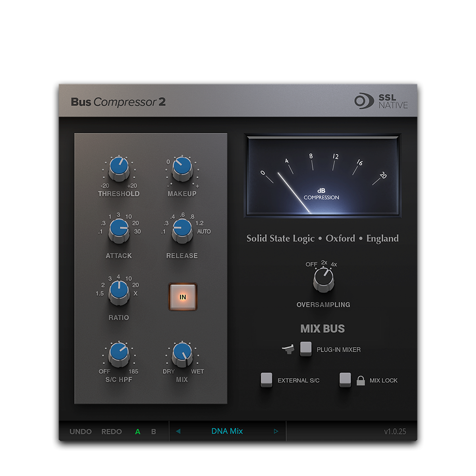Select 4x oversampling label
The image size is (476, 476).
tap(334, 264)
